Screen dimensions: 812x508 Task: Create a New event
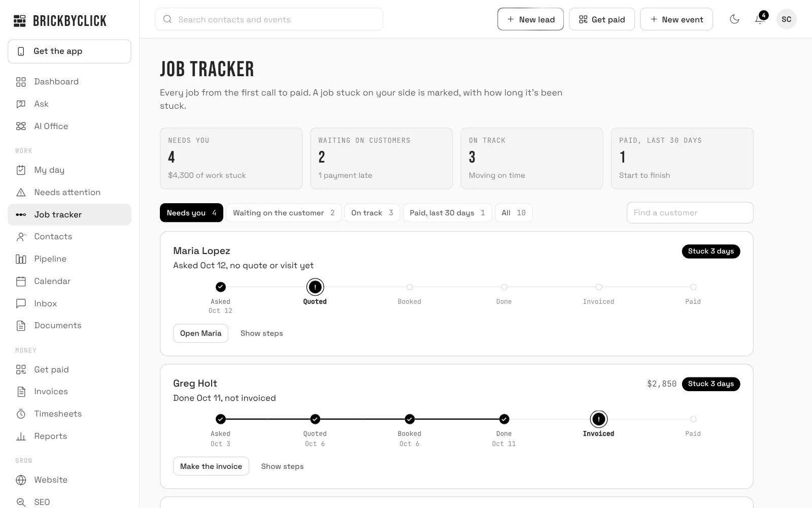676,19
